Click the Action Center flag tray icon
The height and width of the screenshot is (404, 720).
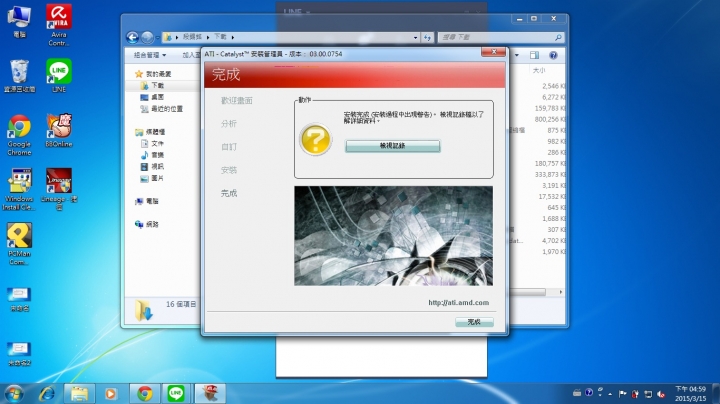(x=622, y=394)
